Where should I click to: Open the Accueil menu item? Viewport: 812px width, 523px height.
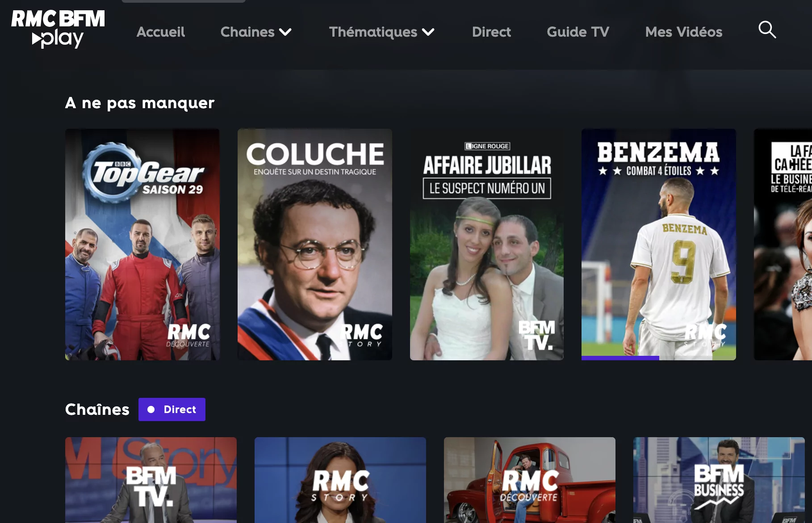(x=161, y=32)
